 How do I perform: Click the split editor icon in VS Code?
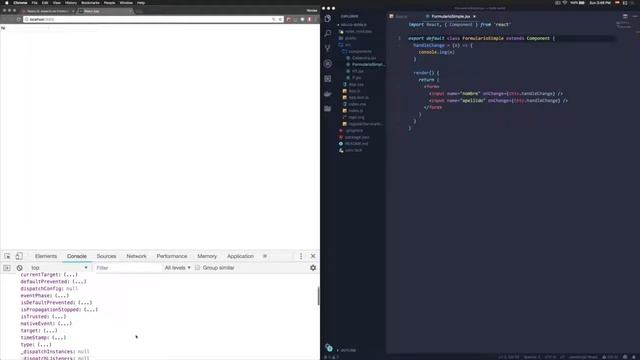tap(625, 16)
